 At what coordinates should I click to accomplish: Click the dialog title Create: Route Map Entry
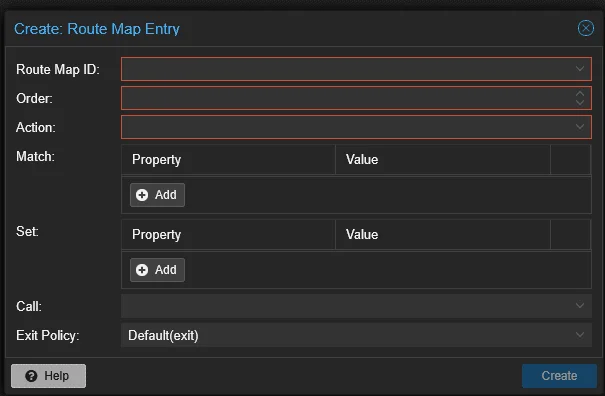pos(97,29)
